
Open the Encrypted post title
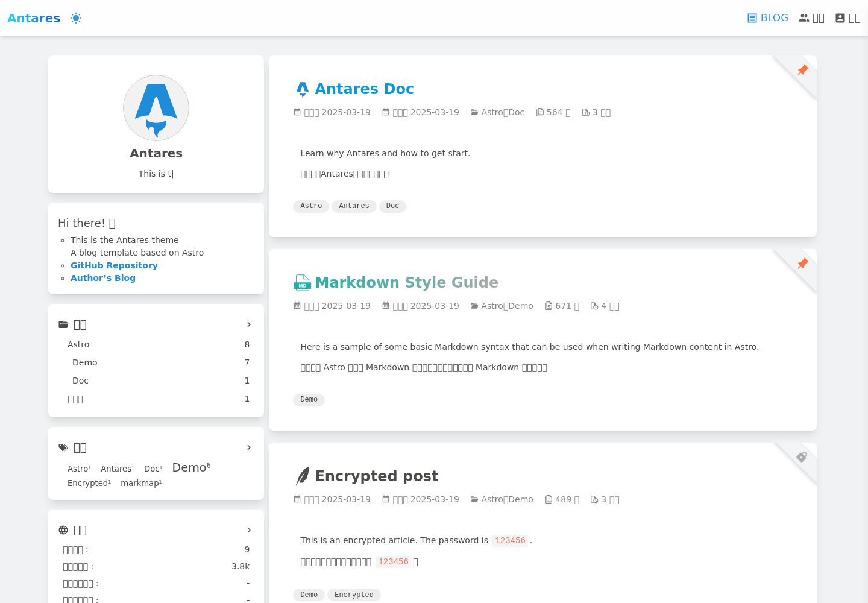376,476
